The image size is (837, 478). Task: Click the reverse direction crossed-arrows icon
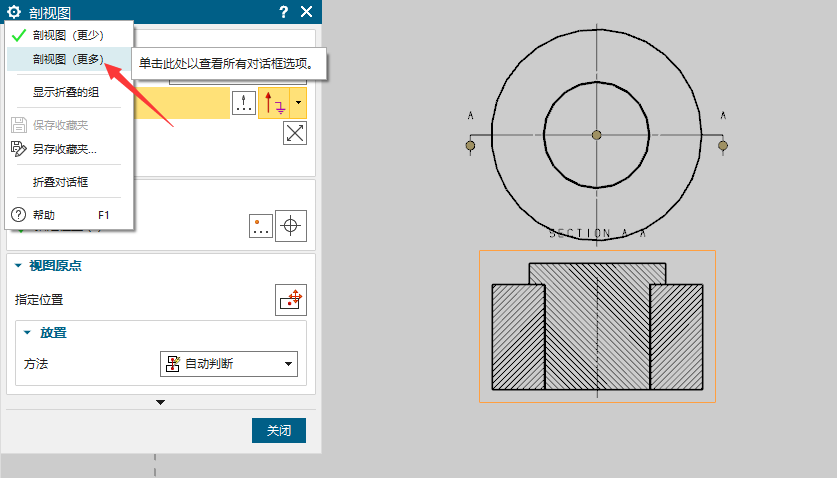coord(294,134)
